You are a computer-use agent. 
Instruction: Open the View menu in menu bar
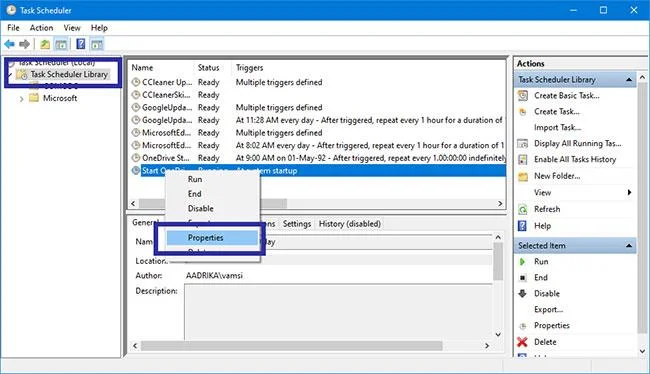point(72,28)
